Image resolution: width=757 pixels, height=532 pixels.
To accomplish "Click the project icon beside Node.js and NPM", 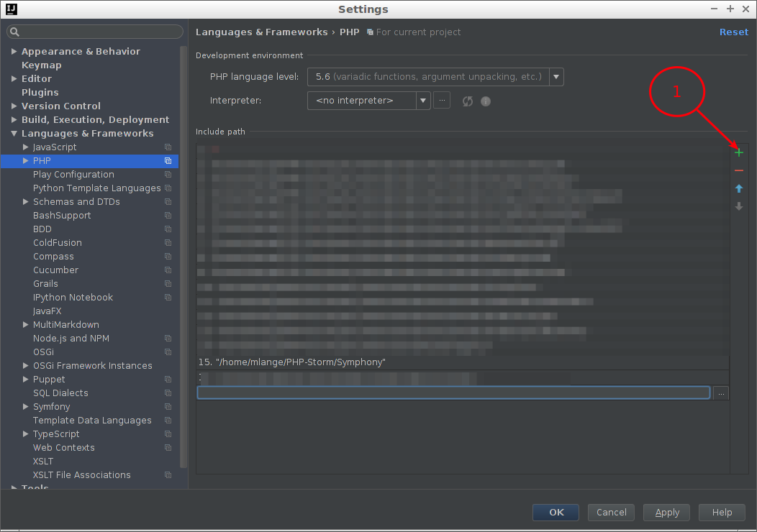I will [x=168, y=338].
